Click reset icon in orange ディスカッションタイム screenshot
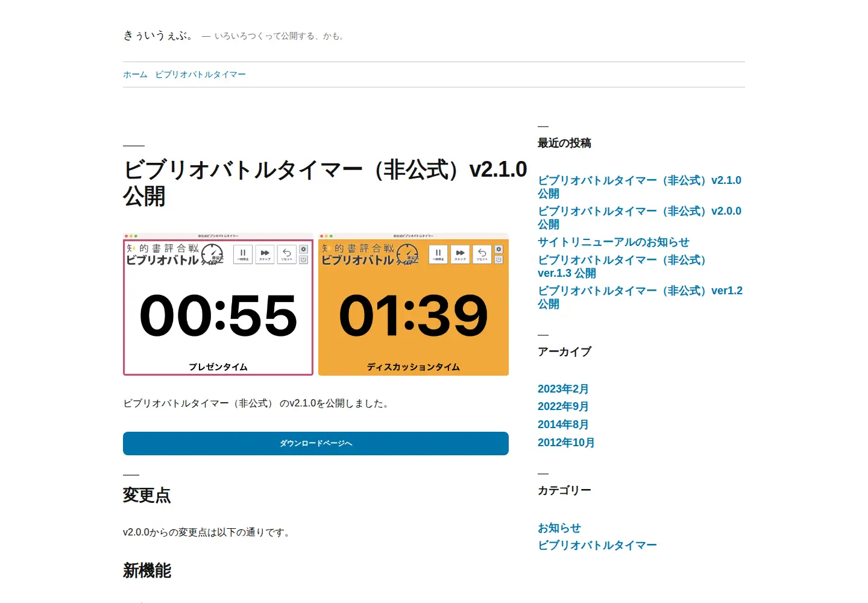Screen dimensions: 868x603 click(x=482, y=254)
